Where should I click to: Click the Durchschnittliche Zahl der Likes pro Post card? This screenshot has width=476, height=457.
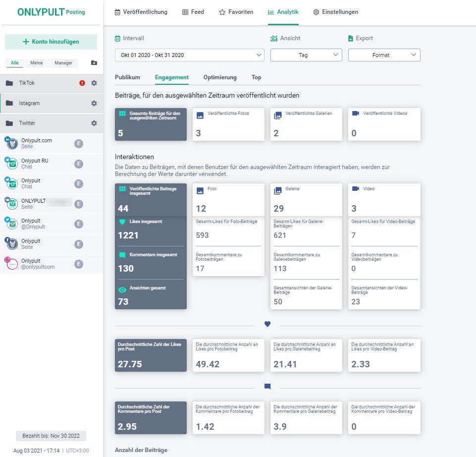[x=151, y=355]
